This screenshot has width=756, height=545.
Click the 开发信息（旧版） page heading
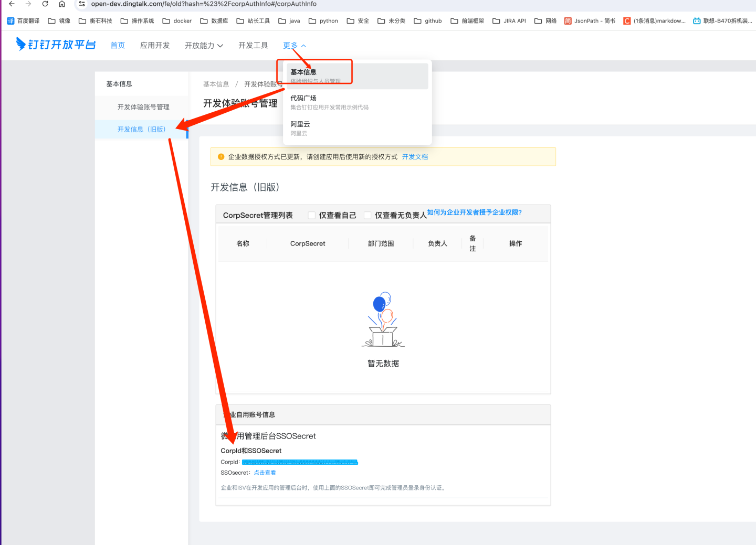[x=245, y=187]
